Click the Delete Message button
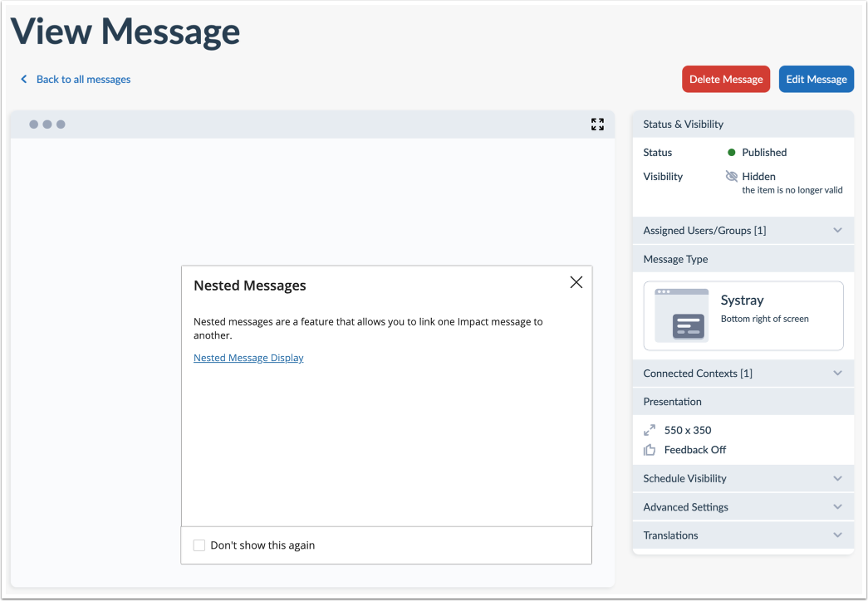This screenshot has width=868, height=601. pos(726,79)
